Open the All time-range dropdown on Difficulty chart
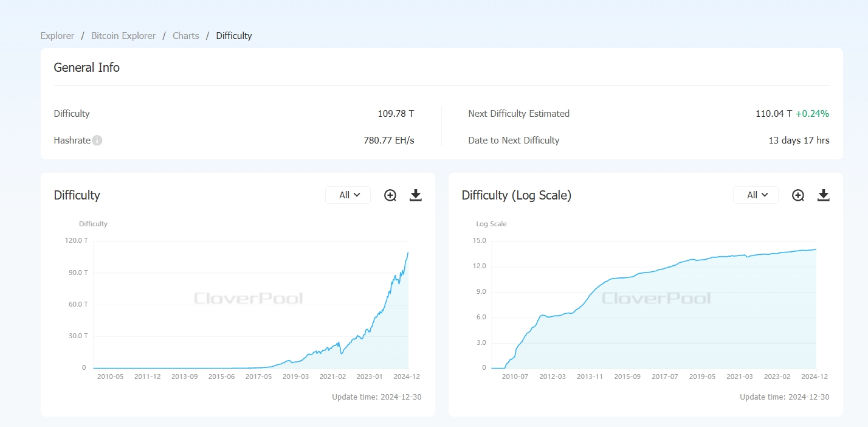 point(348,195)
